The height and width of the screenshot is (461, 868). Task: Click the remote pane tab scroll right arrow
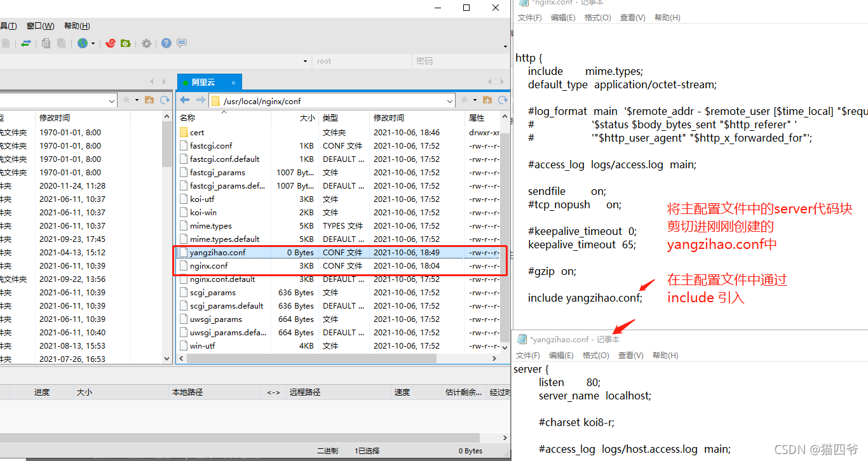[x=501, y=82]
